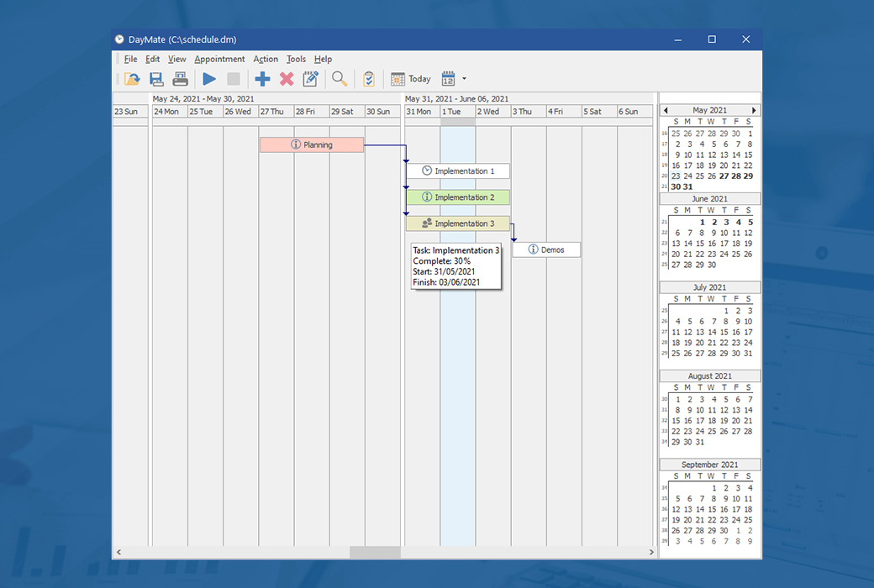Click the info icon on Demos task
The width and height of the screenshot is (874, 588).
(534, 249)
